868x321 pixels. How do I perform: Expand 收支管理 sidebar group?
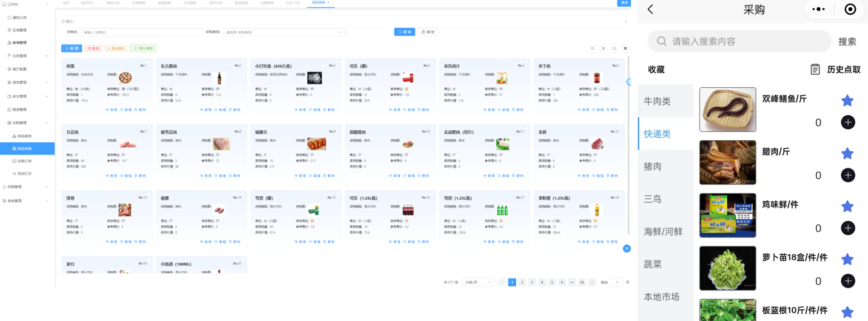(47, 96)
